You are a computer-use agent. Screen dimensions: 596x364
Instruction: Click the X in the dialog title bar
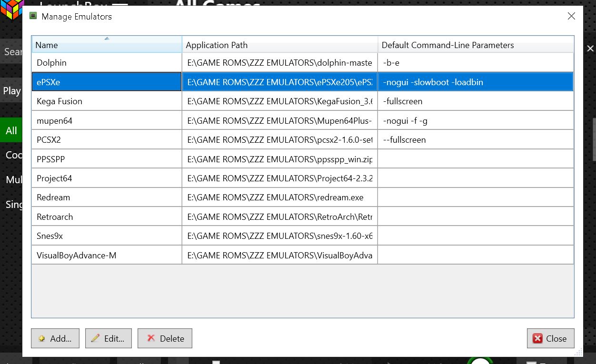pyautogui.click(x=571, y=16)
